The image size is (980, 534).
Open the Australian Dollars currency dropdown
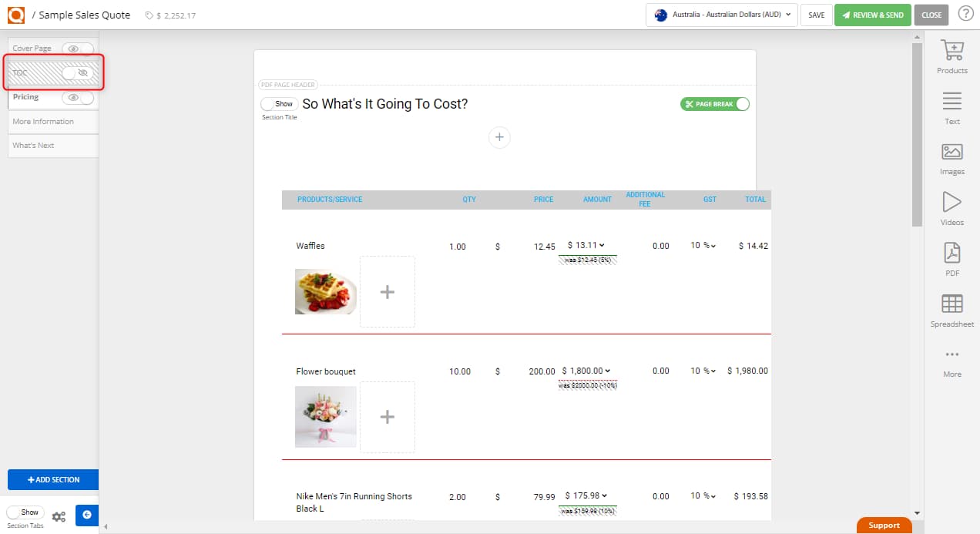pos(721,14)
